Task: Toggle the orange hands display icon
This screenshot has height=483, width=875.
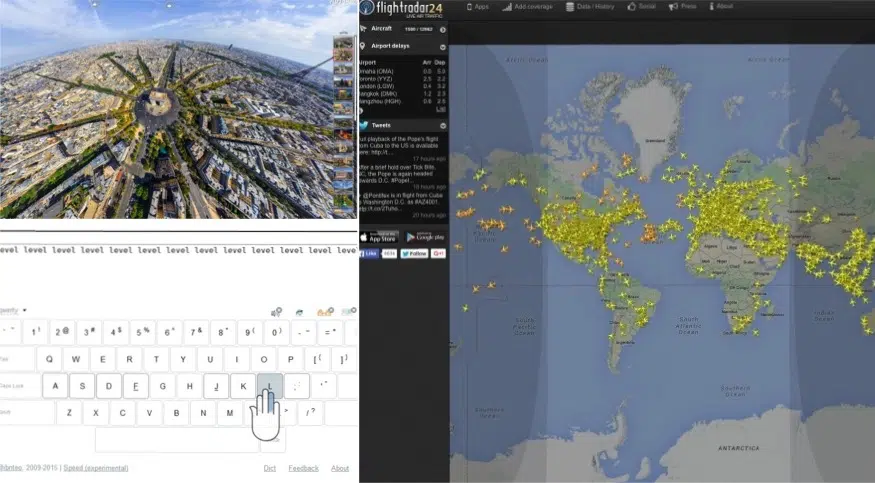Action: (325, 312)
